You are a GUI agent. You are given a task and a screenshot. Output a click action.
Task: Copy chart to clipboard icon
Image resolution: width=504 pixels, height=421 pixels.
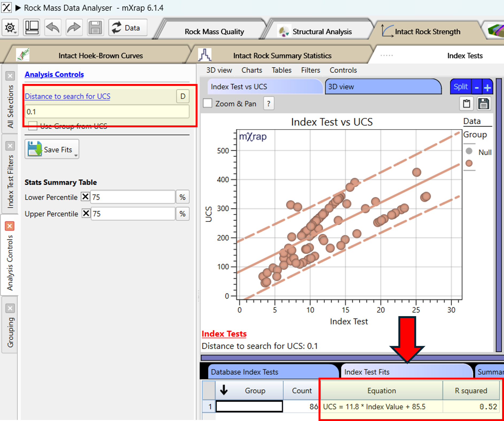pos(466,104)
